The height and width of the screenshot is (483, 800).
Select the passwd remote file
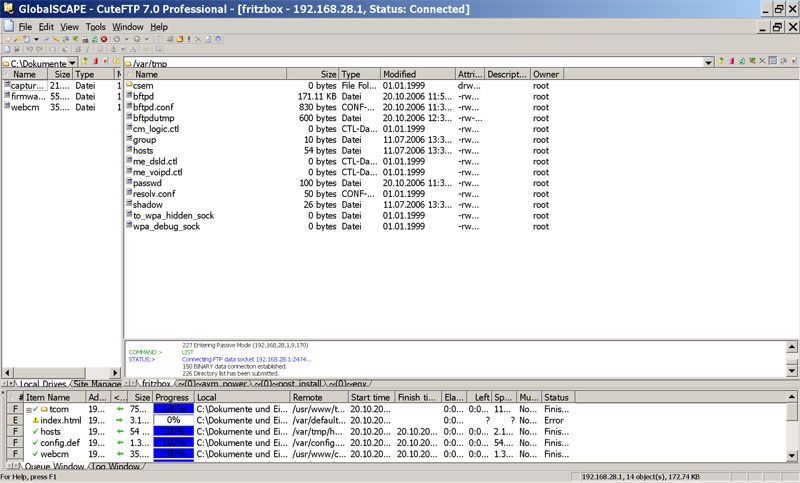147,183
